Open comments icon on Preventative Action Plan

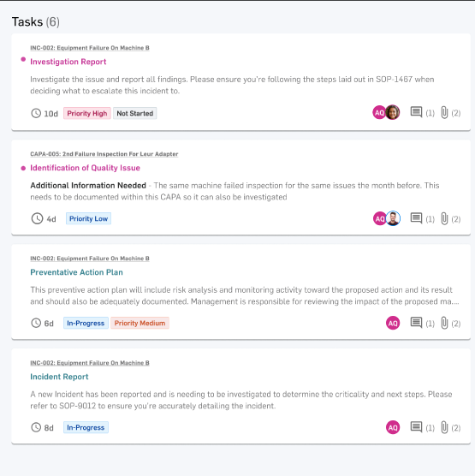pos(416,323)
